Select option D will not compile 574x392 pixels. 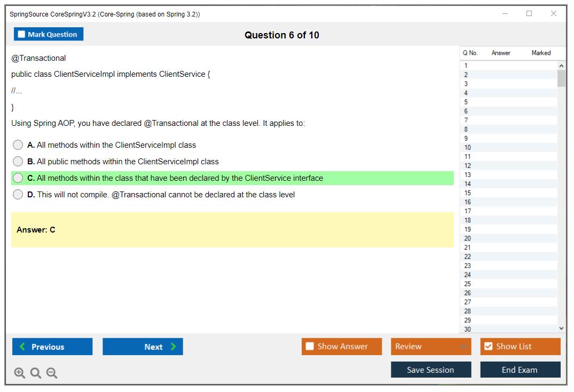click(18, 195)
